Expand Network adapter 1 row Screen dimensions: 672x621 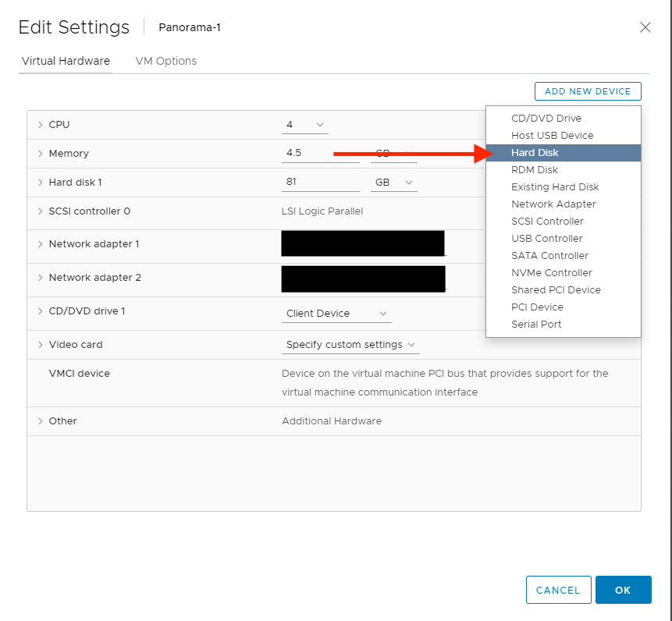[x=40, y=244]
